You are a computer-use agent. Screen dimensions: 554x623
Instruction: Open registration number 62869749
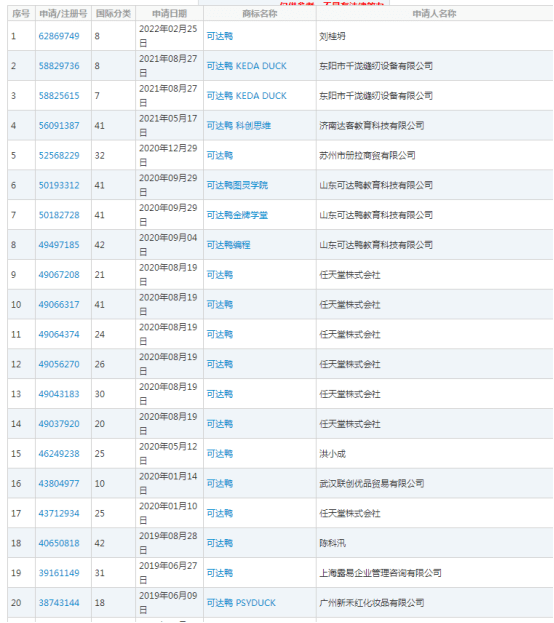(59, 36)
